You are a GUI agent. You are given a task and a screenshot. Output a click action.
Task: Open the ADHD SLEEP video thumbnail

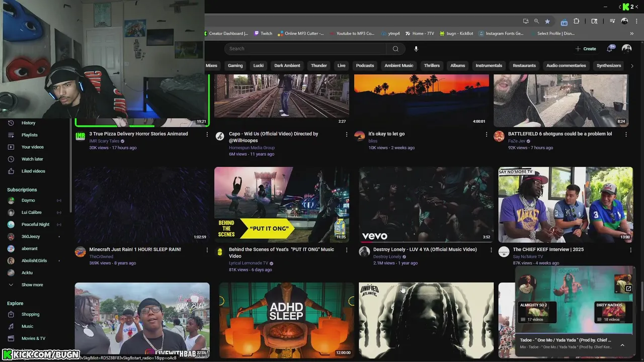tap(286, 320)
